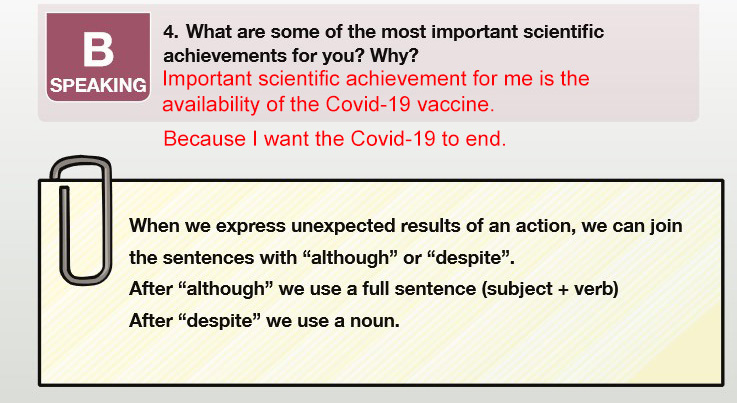This screenshot has height=403, width=737.
Task: Click '(subject + verb)' in the note
Action: (x=550, y=289)
